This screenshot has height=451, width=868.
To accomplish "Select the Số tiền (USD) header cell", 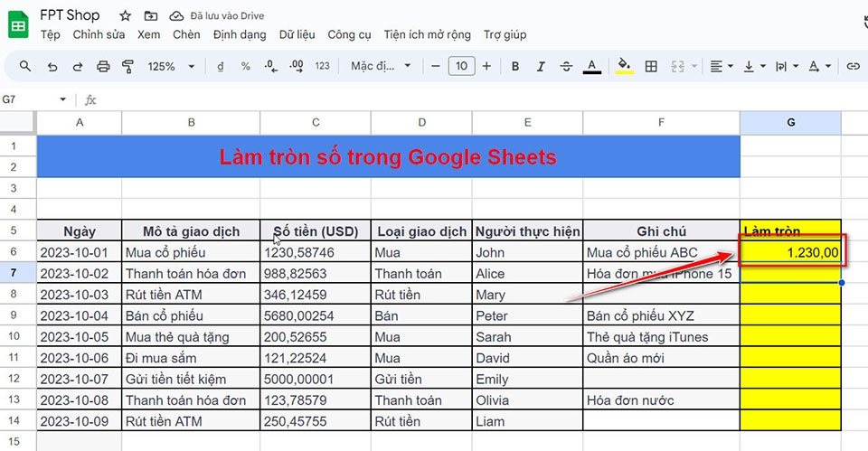I will tap(316, 230).
